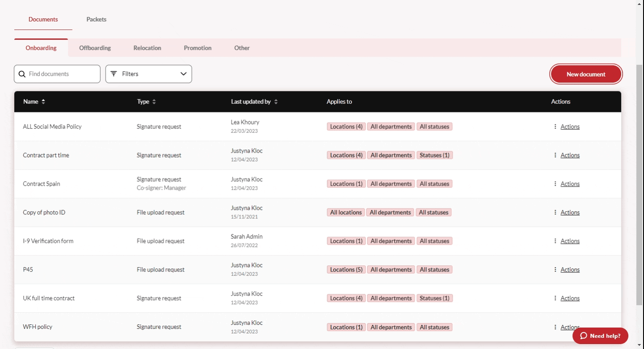Select the Offboarding tab
Image resolution: width=644 pixels, height=349 pixels.
click(95, 48)
